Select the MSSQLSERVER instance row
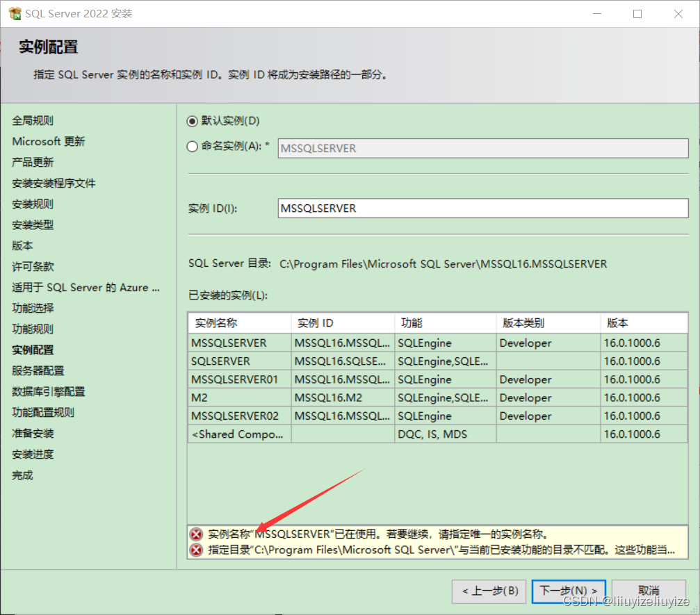Viewport: 700px width, 615px height. click(x=437, y=343)
